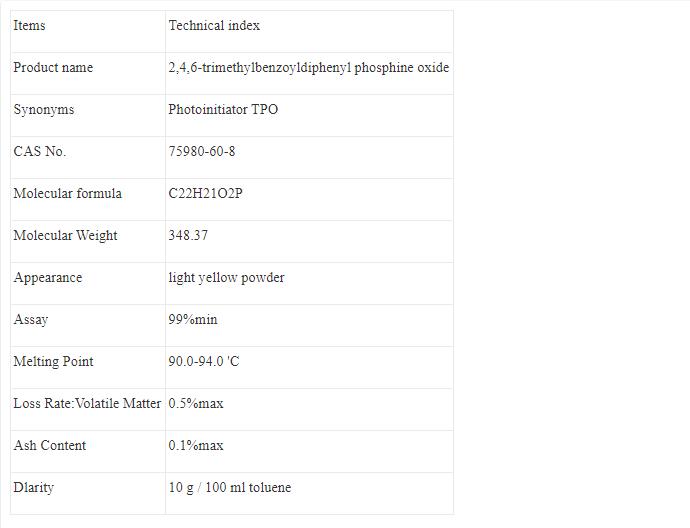The height and width of the screenshot is (528, 690).
Task: Select the 'Molecular formula' label
Action: point(67,194)
